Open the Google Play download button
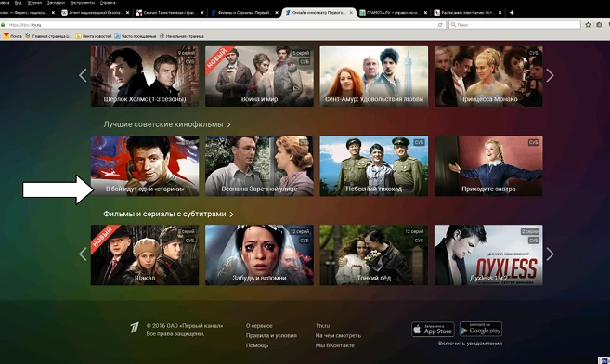 point(481,329)
